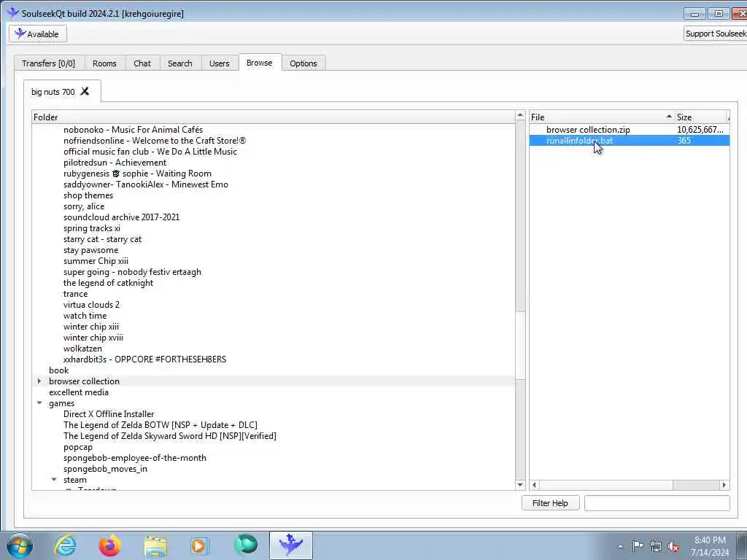Select the summer Chip xiii folder

(96, 261)
